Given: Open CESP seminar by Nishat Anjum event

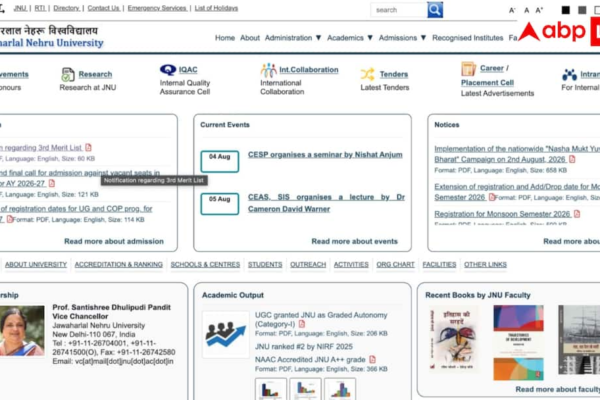Looking at the screenshot, I should click(325, 155).
